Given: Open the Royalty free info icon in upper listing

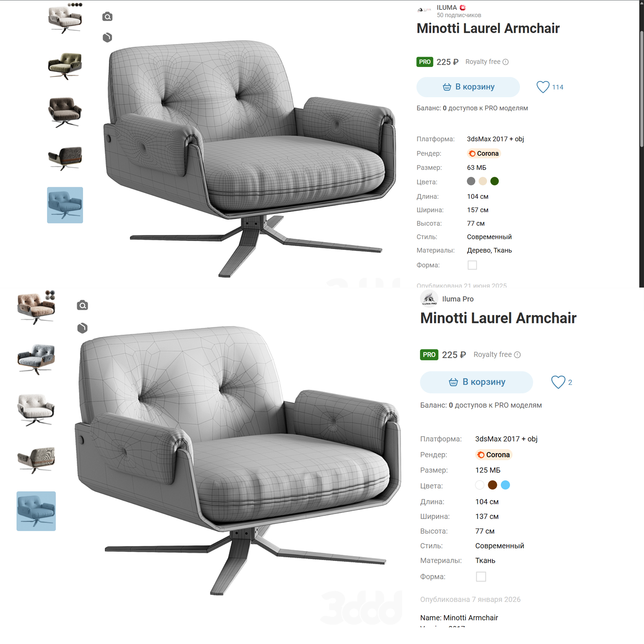Looking at the screenshot, I should 505,62.
